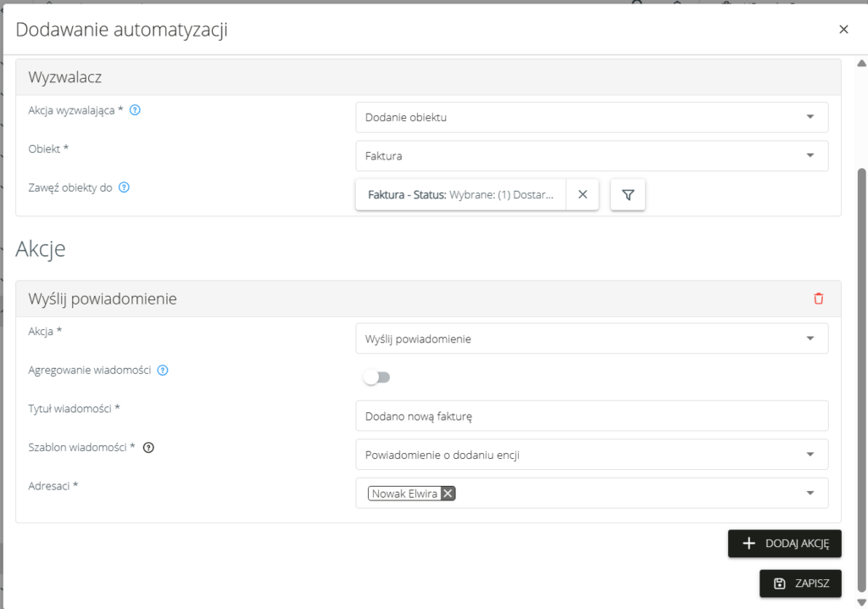Expand the Akcja wyzwalająca dropdown
Image resolution: width=868 pixels, height=609 pixels.
(x=810, y=117)
